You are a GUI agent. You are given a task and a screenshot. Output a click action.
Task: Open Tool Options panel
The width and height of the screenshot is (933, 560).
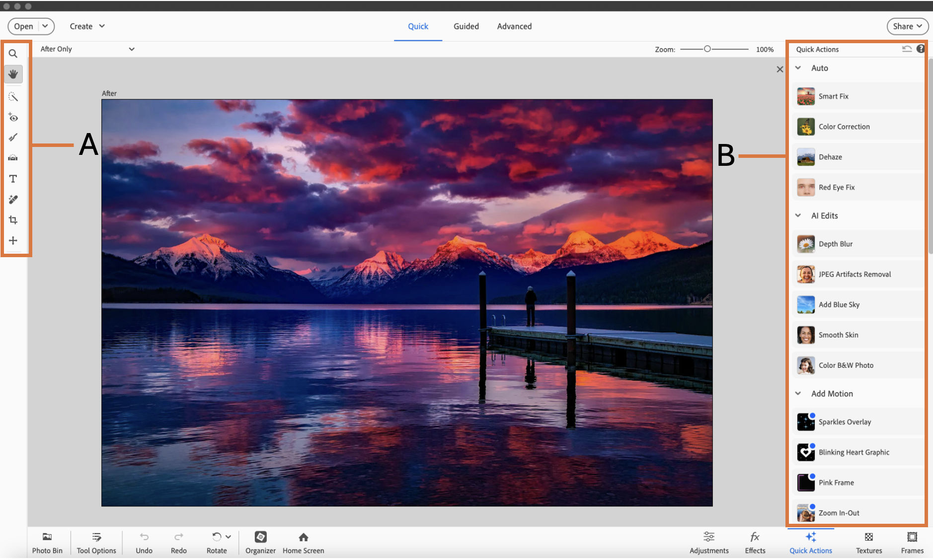pyautogui.click(x=96, y=543)
